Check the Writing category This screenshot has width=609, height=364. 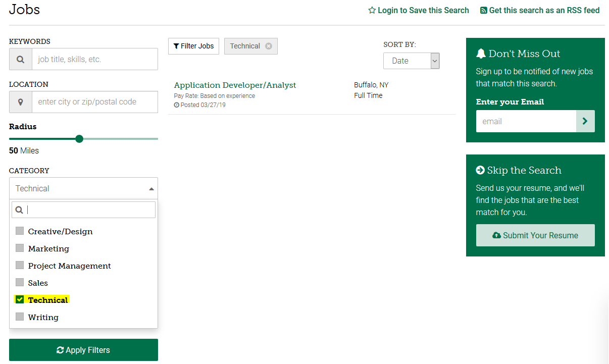pyautogui.click(x=20, y=317)
